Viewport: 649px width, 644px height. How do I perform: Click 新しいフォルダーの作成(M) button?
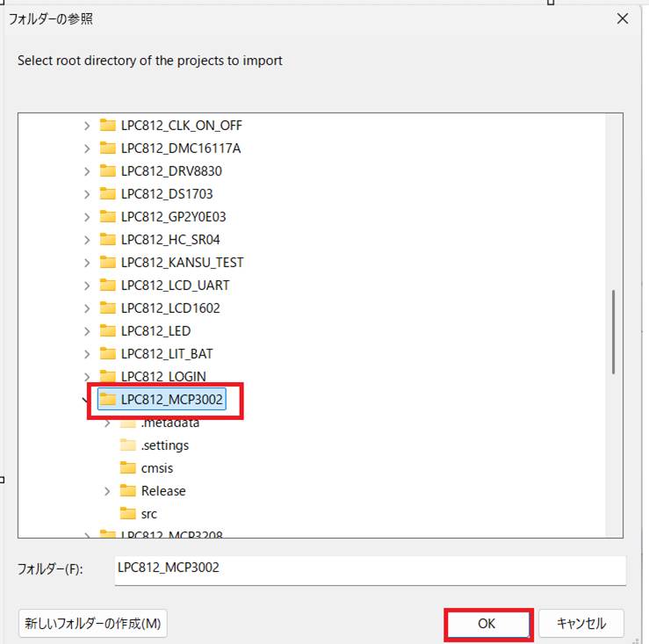click(x=93, y=624)
